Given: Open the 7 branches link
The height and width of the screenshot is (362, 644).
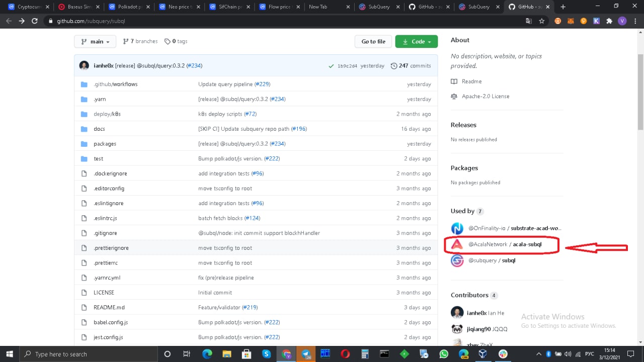Looking at the screenshot, I should 140,41.
